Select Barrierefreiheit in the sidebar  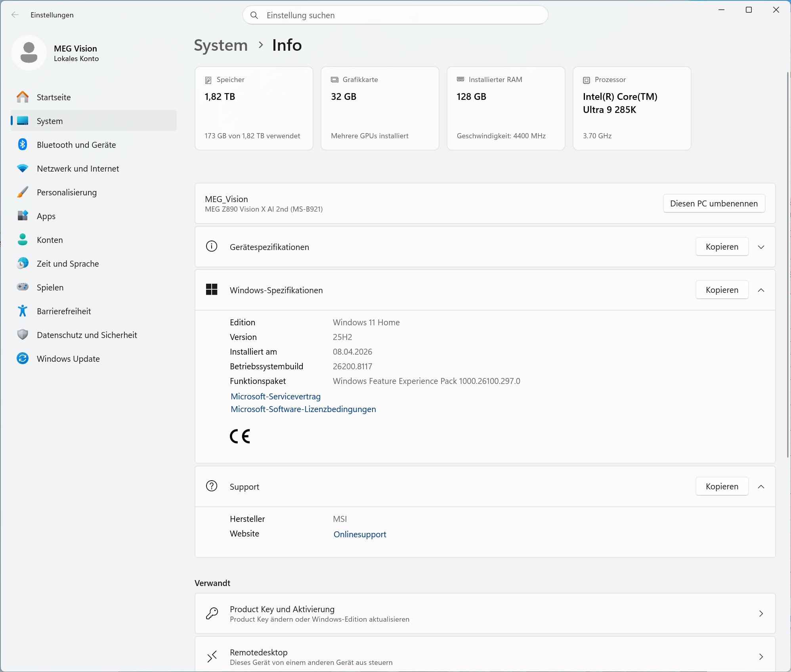point(94,311)
